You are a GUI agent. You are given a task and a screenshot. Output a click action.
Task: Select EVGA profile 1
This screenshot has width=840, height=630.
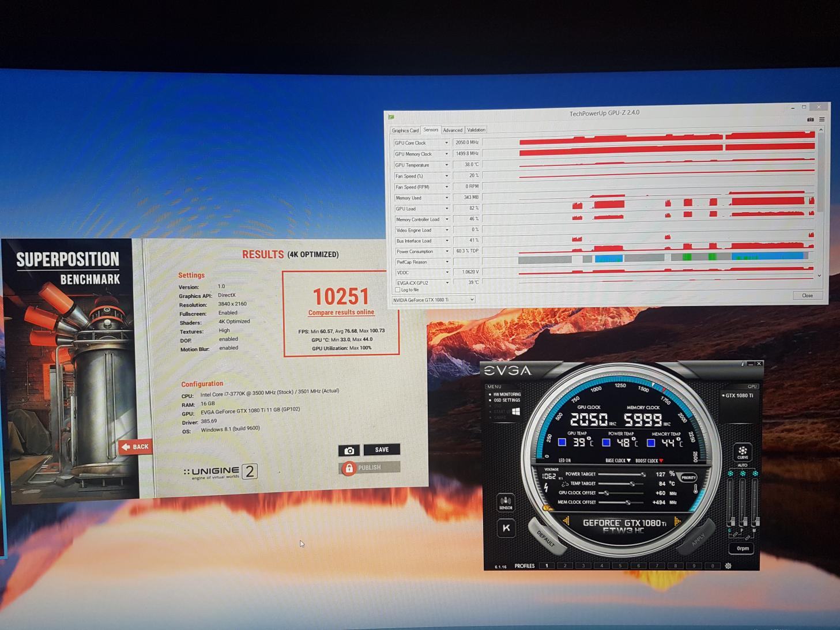[547, 566]
